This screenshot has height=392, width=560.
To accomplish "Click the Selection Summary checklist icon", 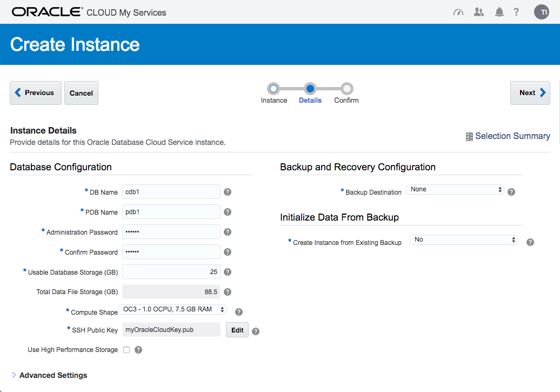I will point(469,136).
